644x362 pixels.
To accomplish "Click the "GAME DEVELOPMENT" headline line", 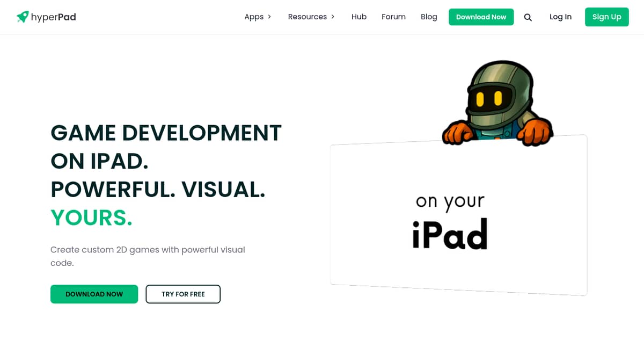I will (x=166, y=133).
